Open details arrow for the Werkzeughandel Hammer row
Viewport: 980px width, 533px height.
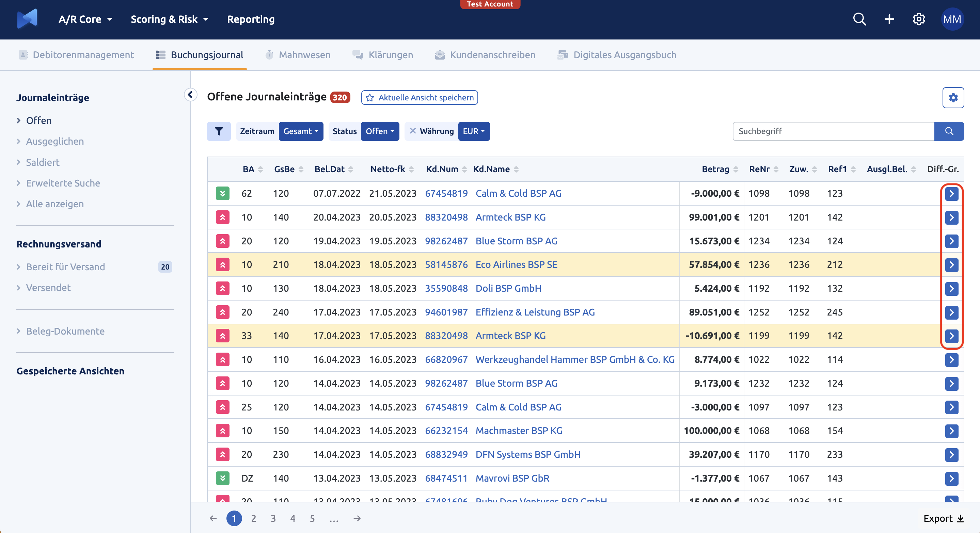tap(951, 360)
